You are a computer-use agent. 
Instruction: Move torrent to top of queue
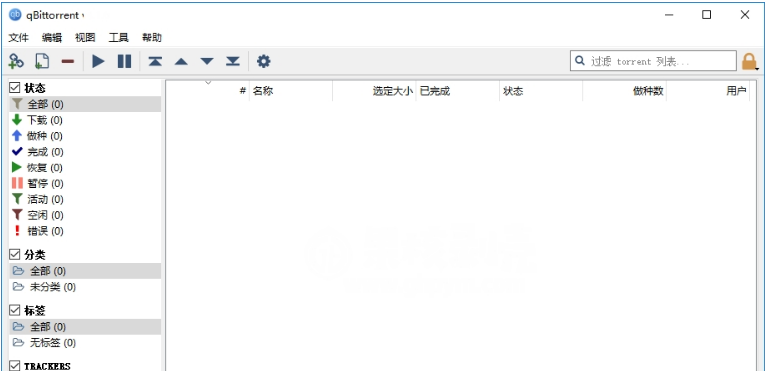[x=155, y=61]
